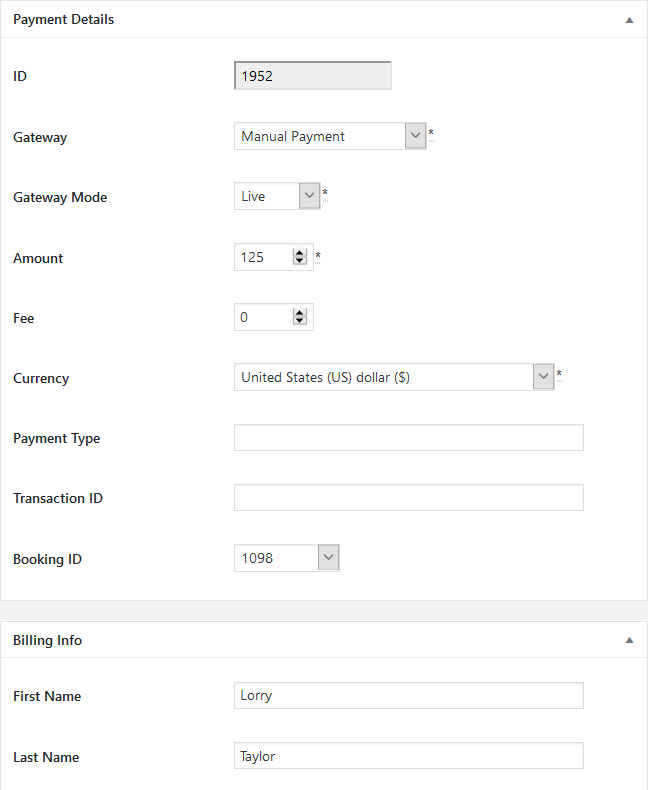Click the required asterisk beside Currency
Image resolution: width=648 pixels, height=790 pixels.
(559, 374)
